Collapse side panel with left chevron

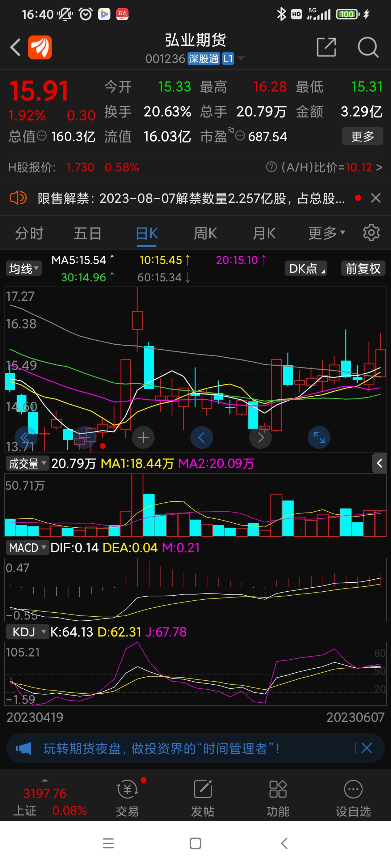[x=379, y=463]
